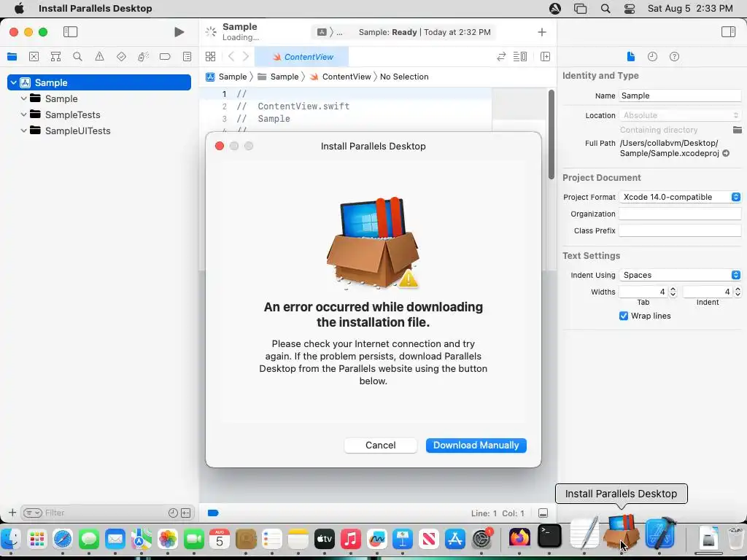This screenshot has height=560, width=747.
Task: Click the Indent width stepper
Action: (738, 292)
